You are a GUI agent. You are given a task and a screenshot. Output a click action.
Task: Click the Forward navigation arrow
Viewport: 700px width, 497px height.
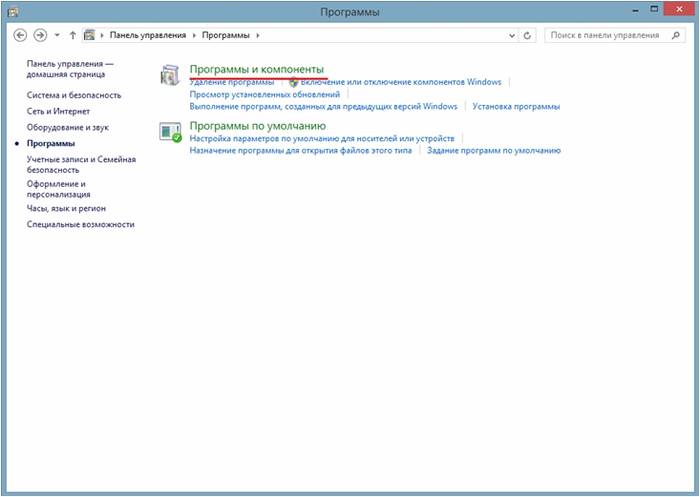coord(41,35)
